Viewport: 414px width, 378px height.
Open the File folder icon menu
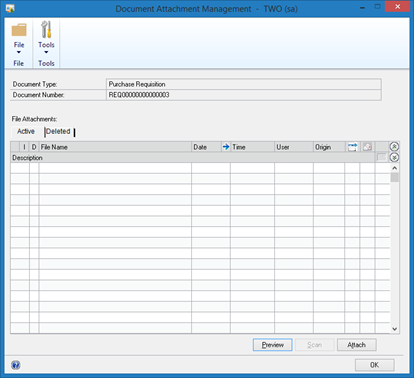(19, 30)
